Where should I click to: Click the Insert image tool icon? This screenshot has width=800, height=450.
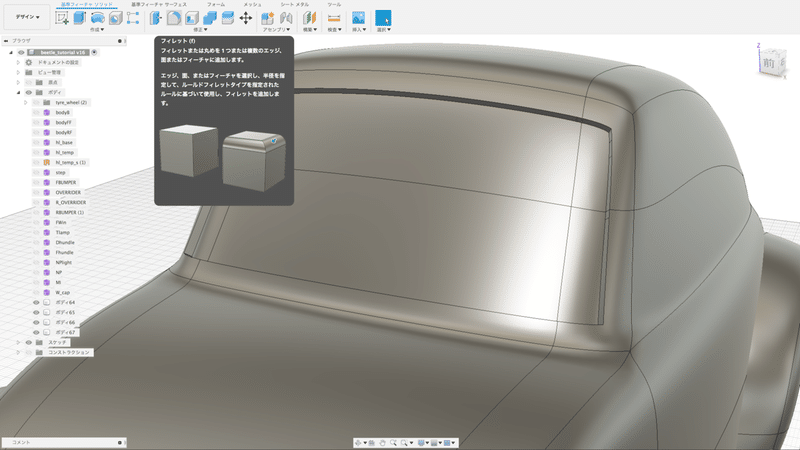[358, 18]
